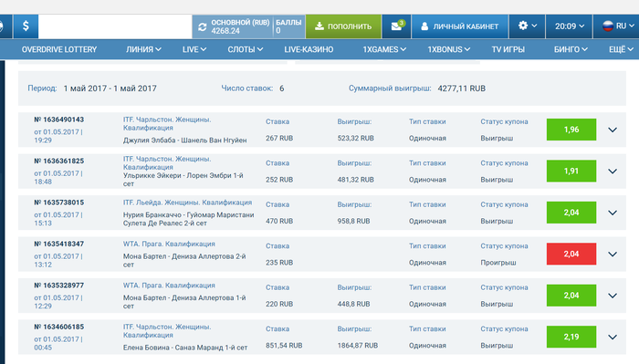
Task: Click the white search field in header
Action: pyautogui.click(x=115, y=26)
